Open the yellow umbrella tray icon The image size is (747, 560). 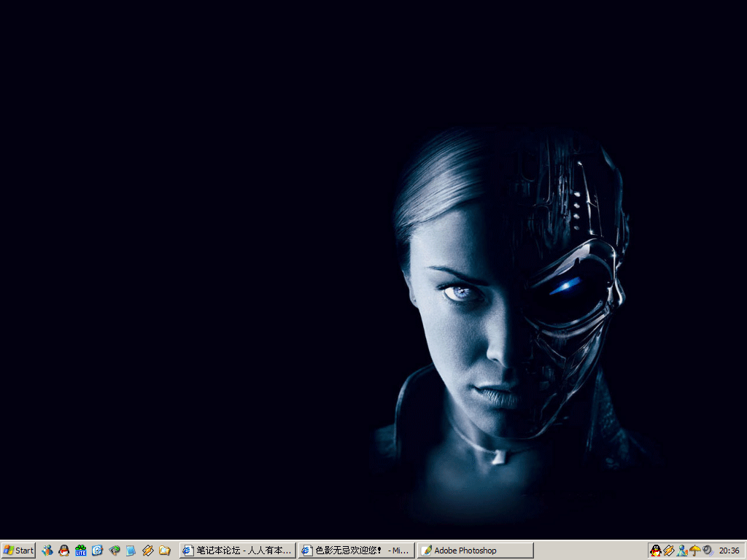(695, 551)
